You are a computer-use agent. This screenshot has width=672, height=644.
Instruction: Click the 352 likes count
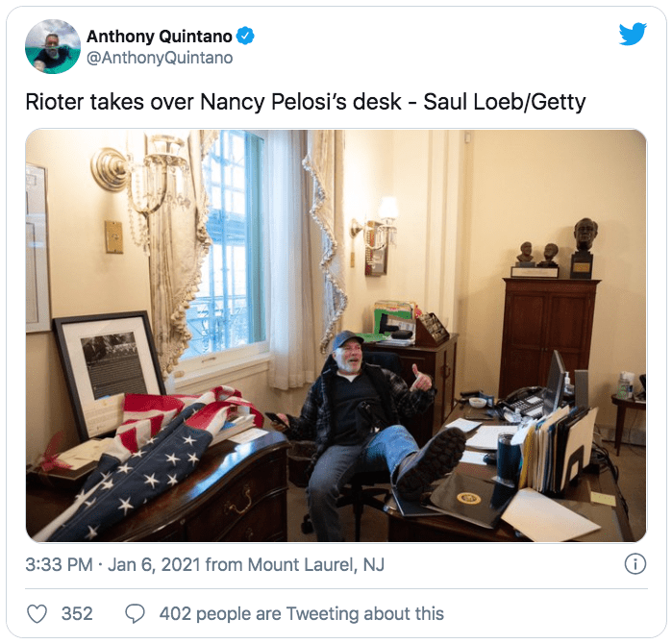[x=77, y=613]
